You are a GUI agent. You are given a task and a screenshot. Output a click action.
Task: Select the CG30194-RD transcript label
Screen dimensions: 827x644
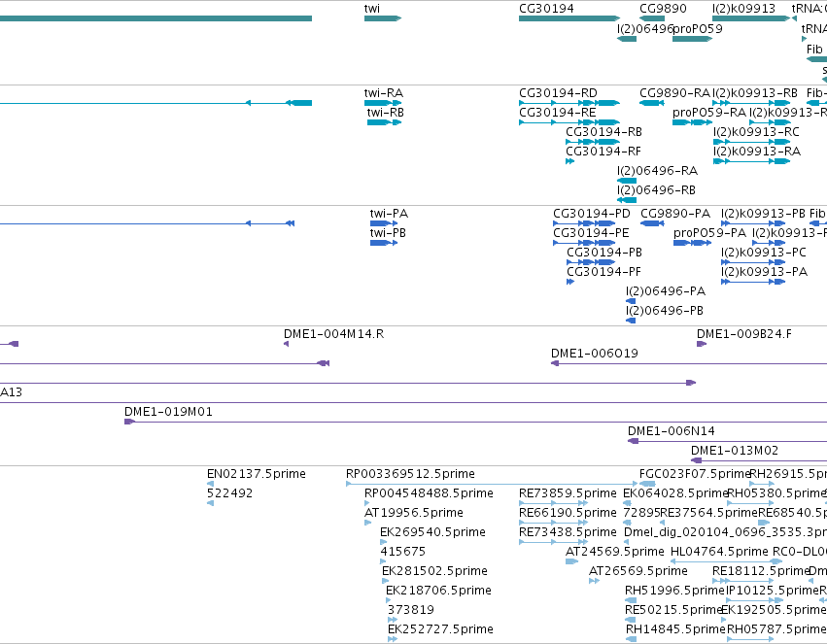coord(558,93)
